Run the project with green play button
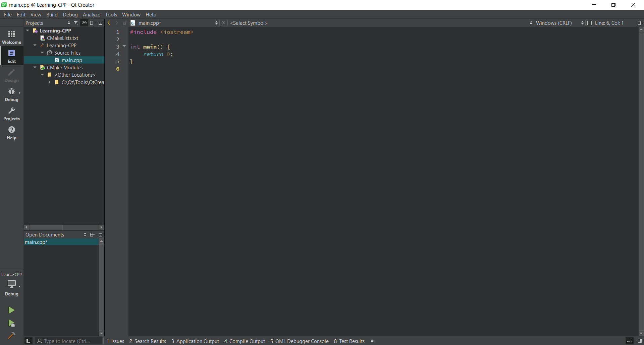This screenshot has width=644, height=345. [x=11, y=310]
